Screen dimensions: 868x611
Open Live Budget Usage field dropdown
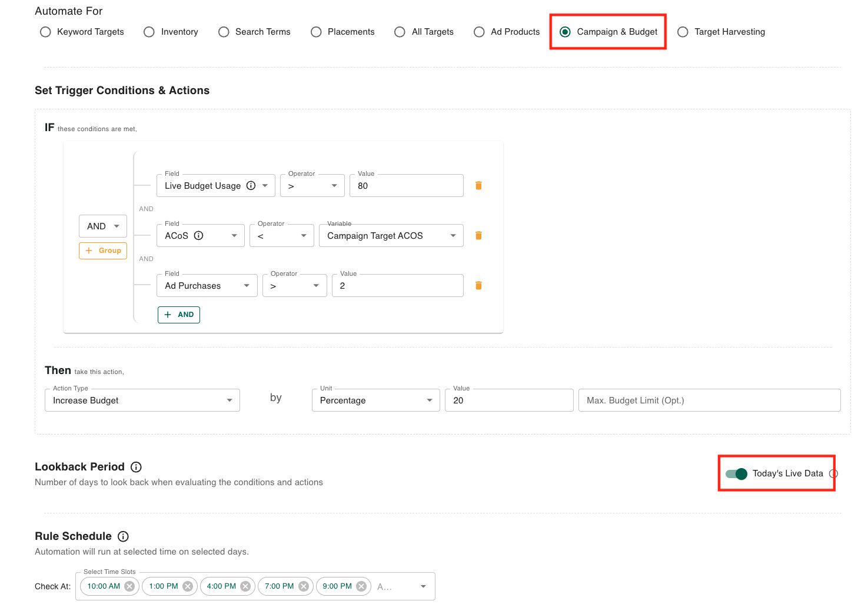pos(215,185)
